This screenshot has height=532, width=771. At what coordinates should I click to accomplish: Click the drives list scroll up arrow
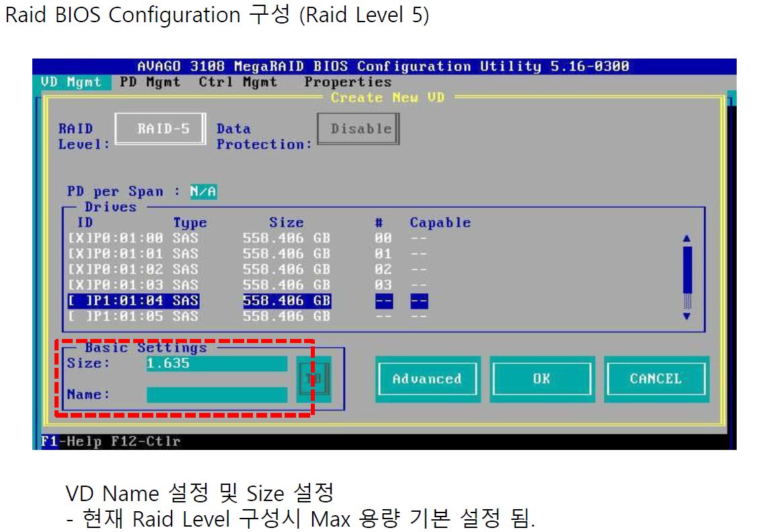pyautogui.click(x=686, y=238)
